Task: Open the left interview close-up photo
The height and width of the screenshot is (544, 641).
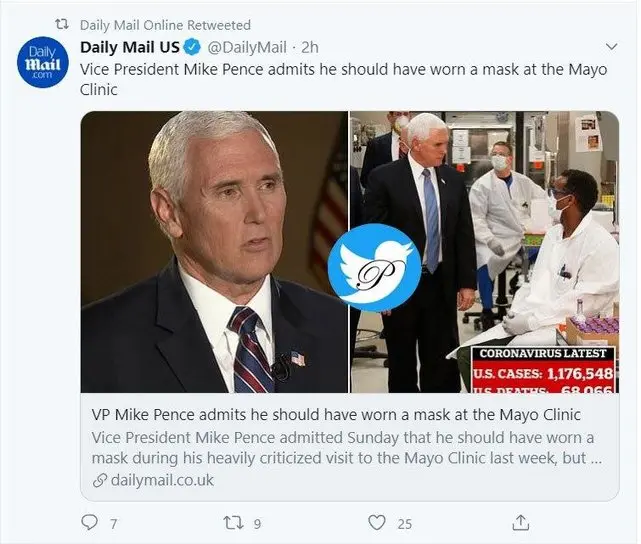Action: [214, 250]
